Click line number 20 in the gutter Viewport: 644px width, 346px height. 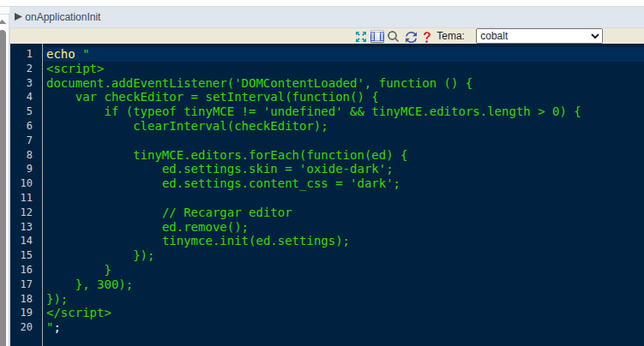pos(25,327)
